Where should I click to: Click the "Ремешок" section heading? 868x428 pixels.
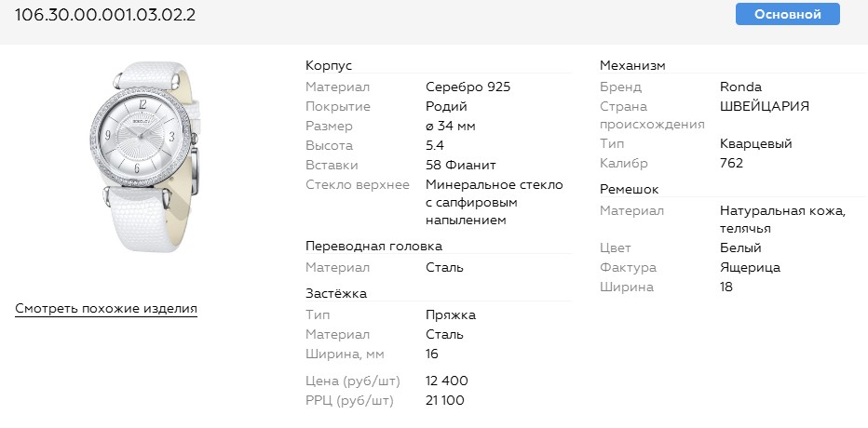pos(629,189)
